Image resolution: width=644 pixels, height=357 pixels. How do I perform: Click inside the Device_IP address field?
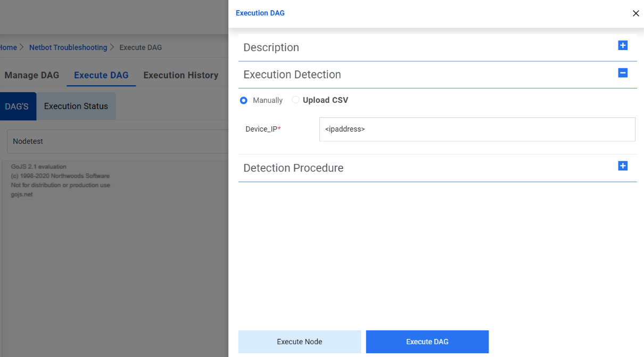[476, 129]
